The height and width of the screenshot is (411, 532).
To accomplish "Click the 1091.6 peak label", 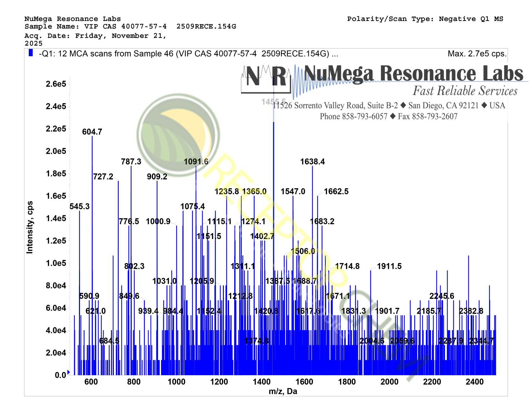I will pyautogui.click(x=196, y=161).
